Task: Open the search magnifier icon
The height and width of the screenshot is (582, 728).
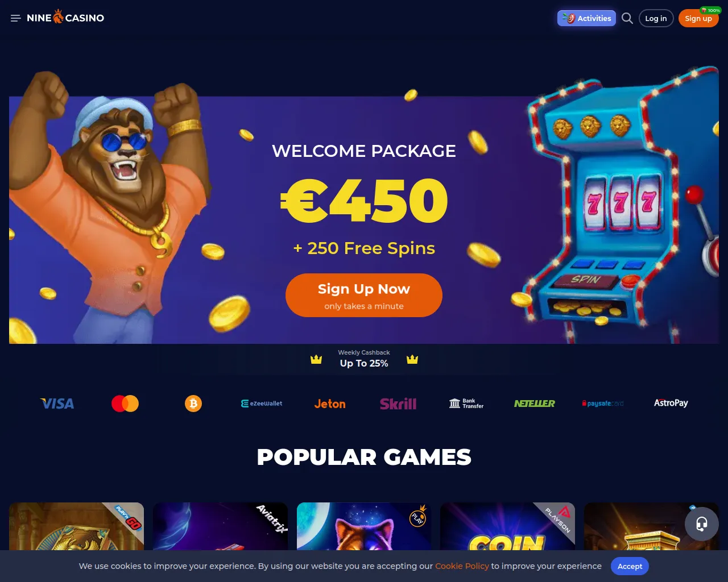Action: [x=627, y=18]
